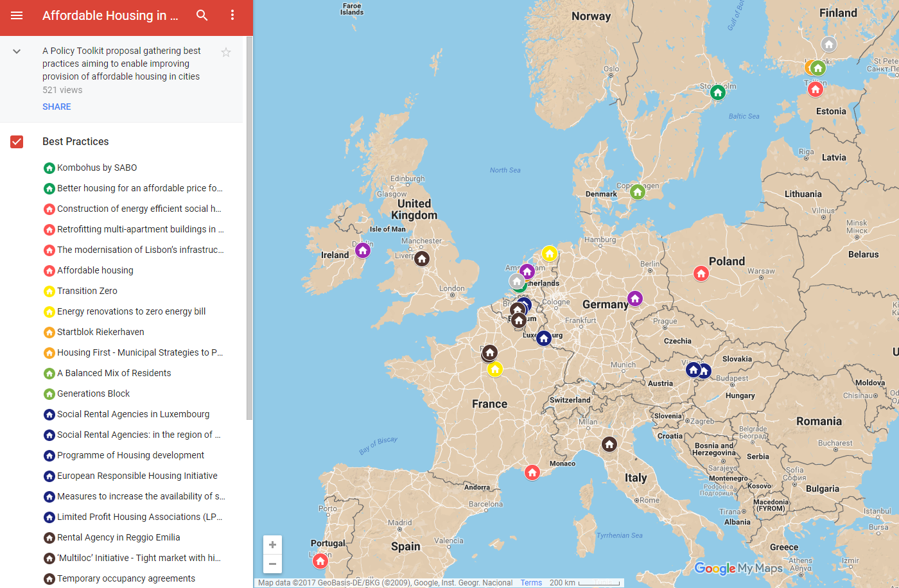Click the map title Affordable Housing in ...
This screenshot has width=899, height=588.
click(x=110, y=15)
